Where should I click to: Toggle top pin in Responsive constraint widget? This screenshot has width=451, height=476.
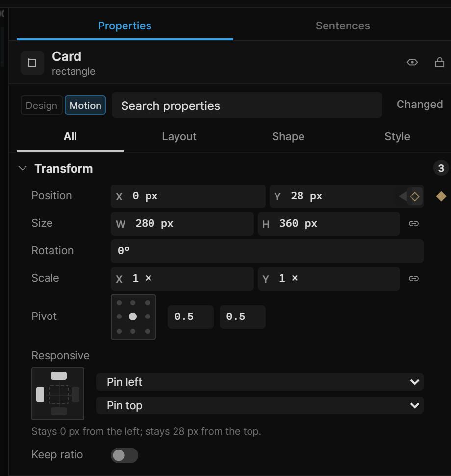pyautogui.click(x=59, y=376)
